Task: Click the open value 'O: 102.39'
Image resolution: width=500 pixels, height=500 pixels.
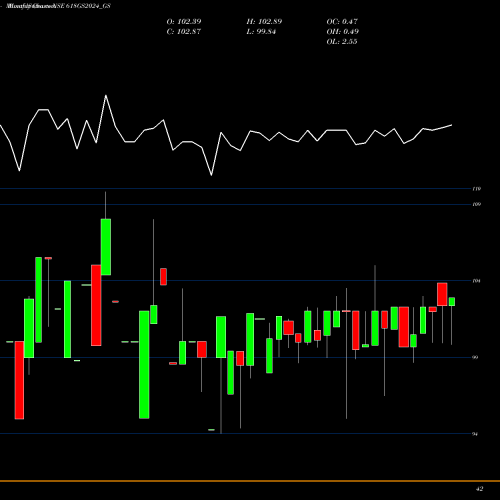Action: (184, 22)
